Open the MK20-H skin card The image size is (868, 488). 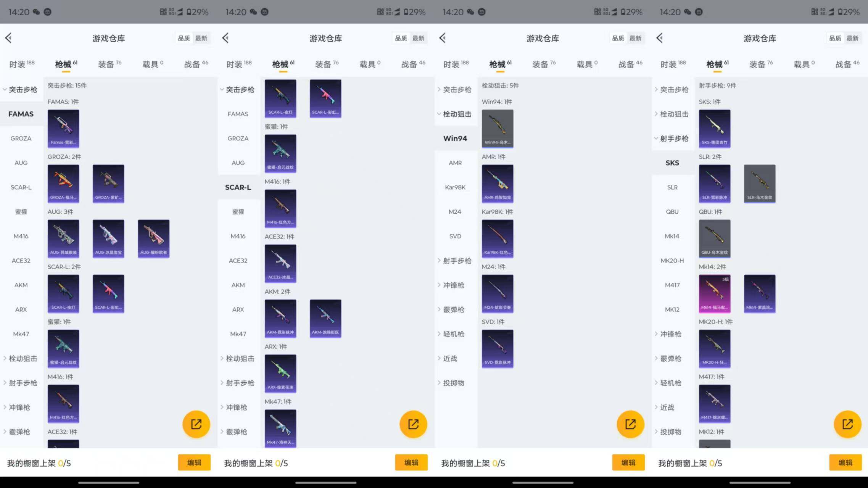point(715,348)
